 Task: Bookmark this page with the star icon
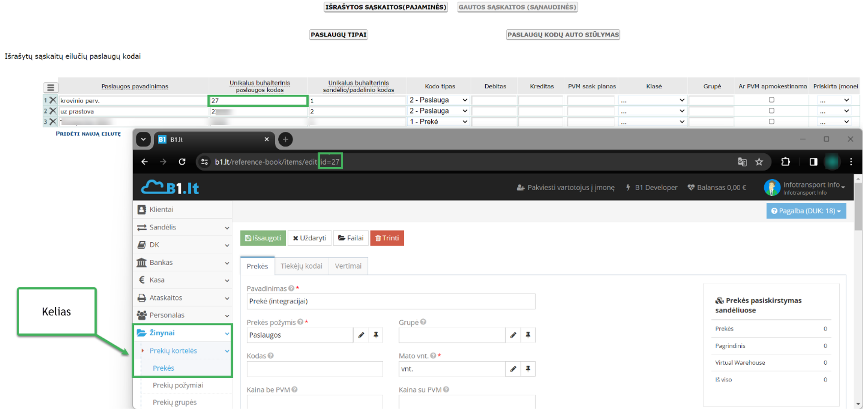pyautogui.click(x=760, y=163)
